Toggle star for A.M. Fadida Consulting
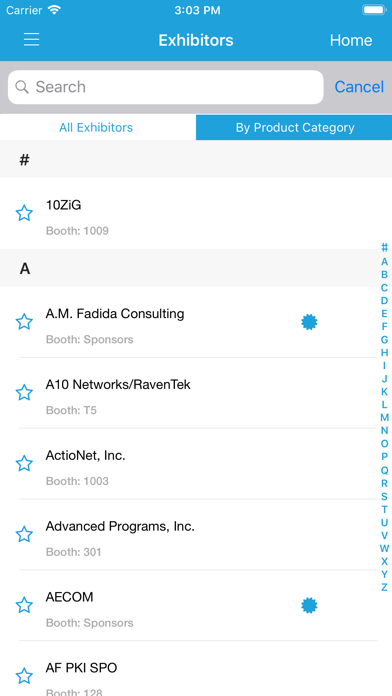 coord(24,322)
